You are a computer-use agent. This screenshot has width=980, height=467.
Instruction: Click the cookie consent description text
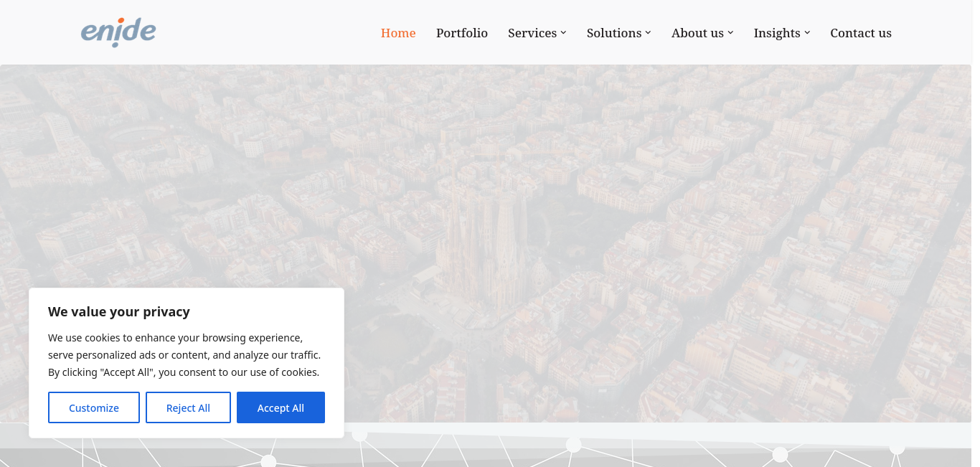[x=184, y=355]
